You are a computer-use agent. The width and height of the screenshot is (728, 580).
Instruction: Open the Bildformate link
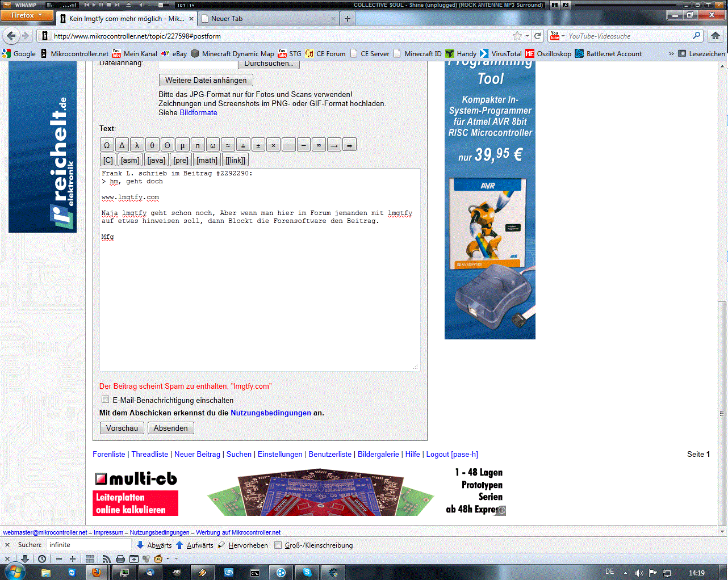coord(198,112)
